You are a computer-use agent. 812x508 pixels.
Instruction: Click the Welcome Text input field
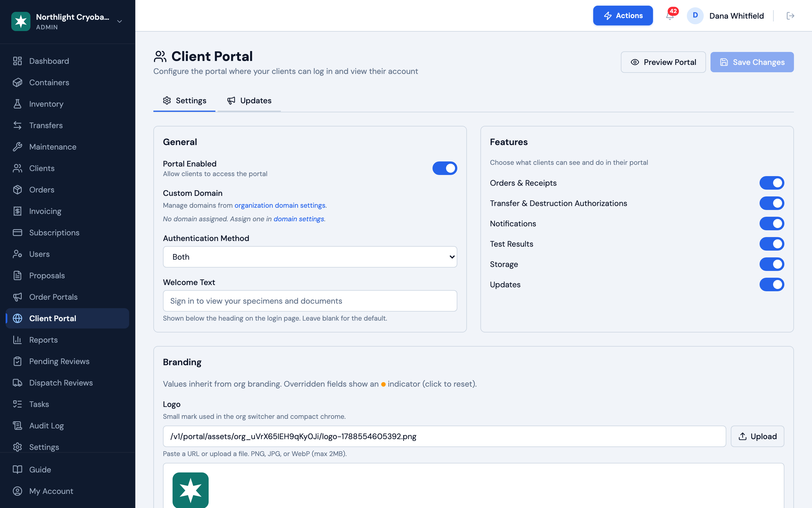click(310, 301)
